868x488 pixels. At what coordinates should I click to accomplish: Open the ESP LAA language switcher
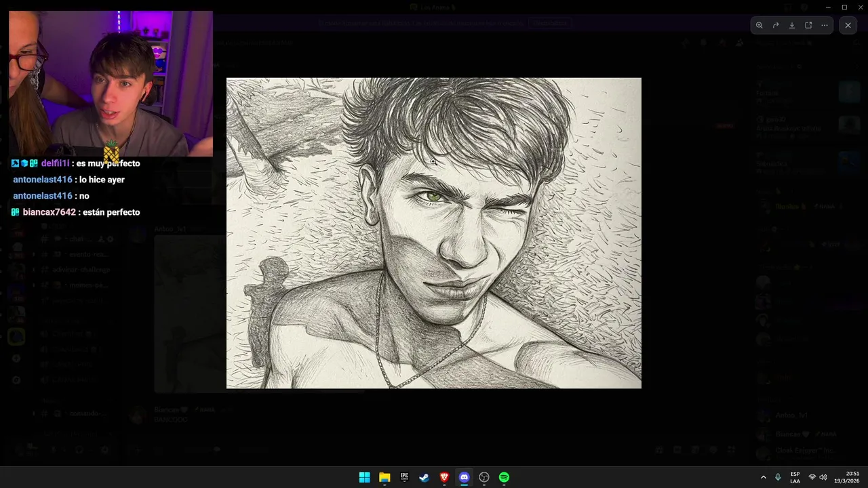pos(795,477)
